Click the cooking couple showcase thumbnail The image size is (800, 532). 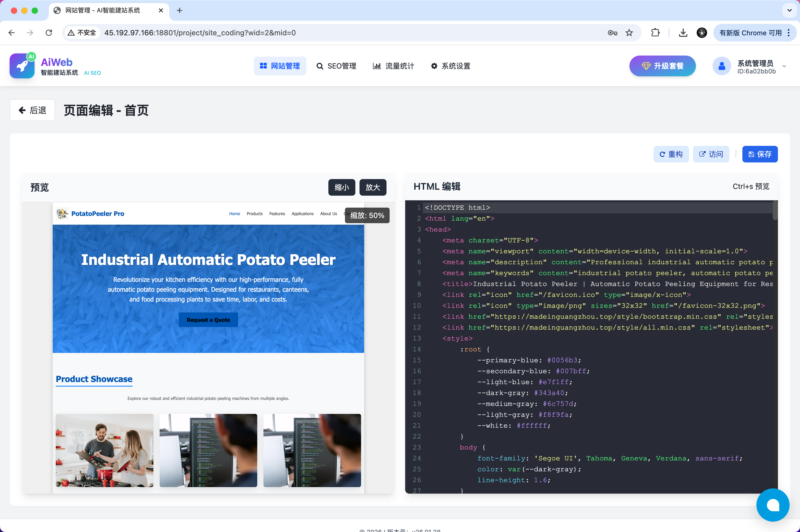[105, 450]
